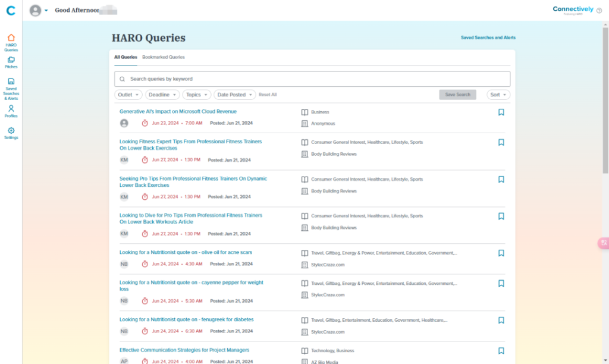609x364 pixels.
Task: Open Saved Searches & Alerts sidebar item
Action: tap(11, 89)
